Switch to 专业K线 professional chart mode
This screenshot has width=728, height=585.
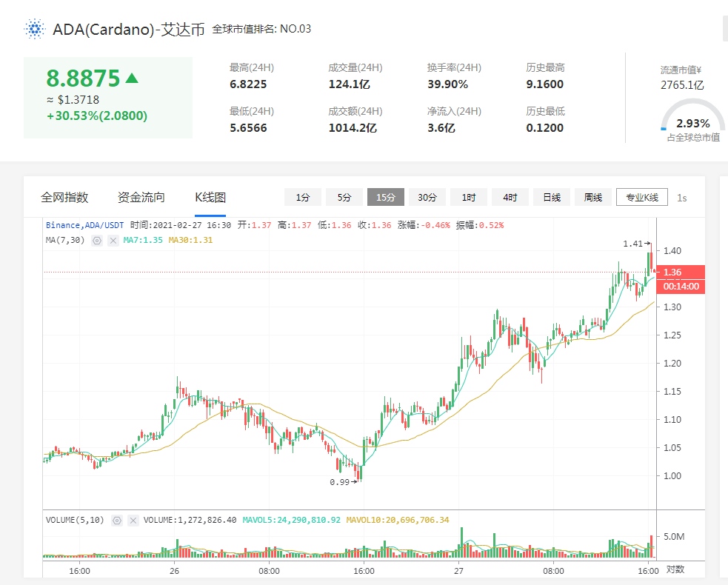[641, 197]
